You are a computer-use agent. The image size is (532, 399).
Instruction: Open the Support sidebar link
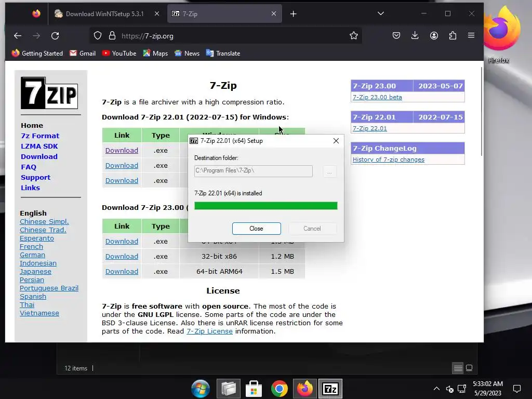(x=36, y=178)
